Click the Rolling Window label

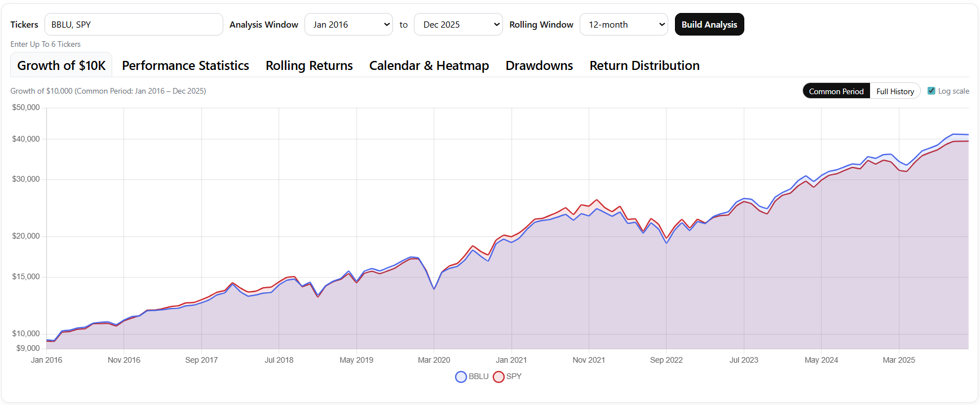[x=541, y=24]
